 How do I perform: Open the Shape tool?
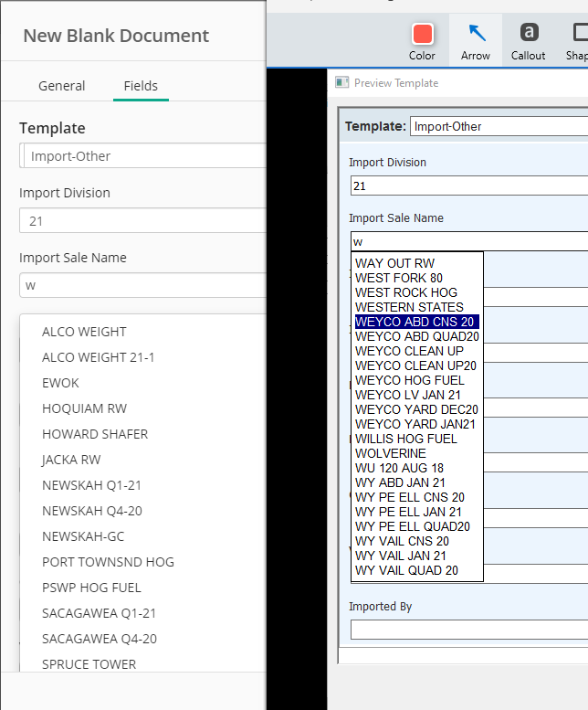(x=577, y=42)
